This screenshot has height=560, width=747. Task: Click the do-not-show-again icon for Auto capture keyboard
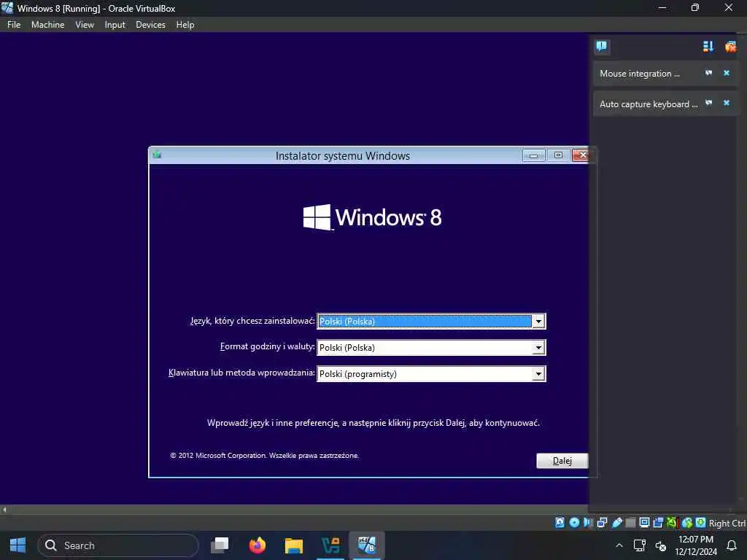click(708, 103)
